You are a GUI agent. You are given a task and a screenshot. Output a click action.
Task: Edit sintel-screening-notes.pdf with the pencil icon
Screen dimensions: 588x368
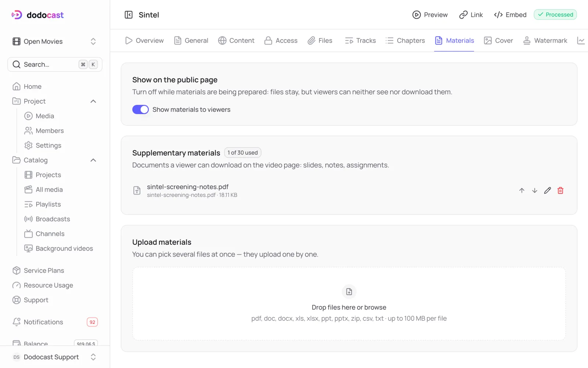pyautogui.click(x=548, y=190)
